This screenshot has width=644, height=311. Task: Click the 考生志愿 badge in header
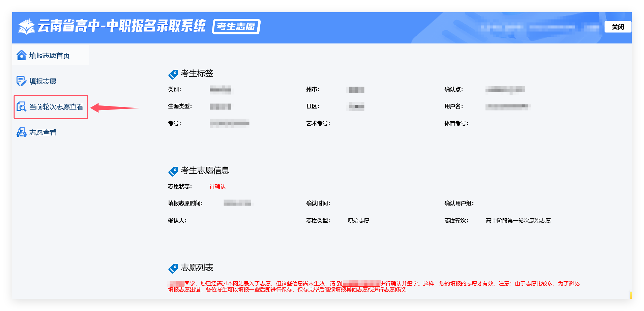click(236, 27)
